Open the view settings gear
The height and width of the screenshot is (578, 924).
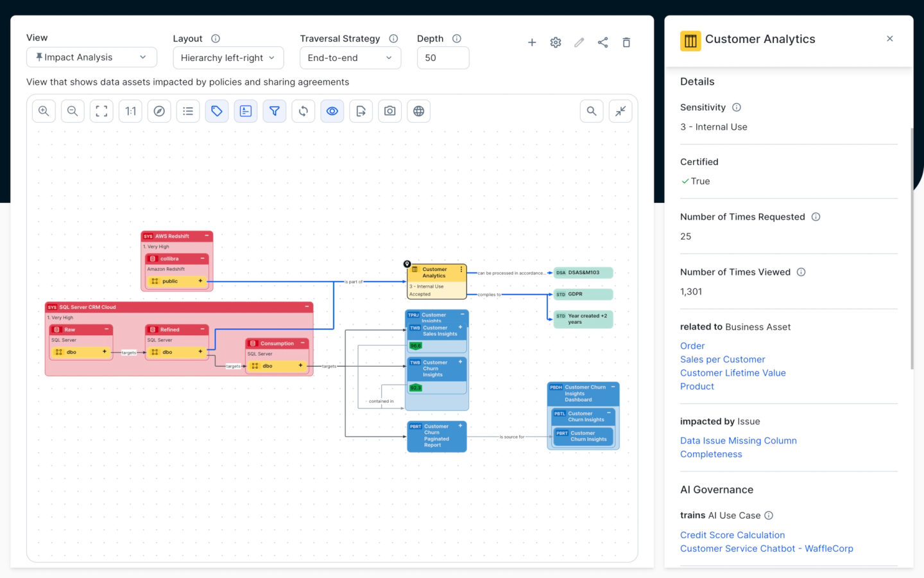click(556, 42)
